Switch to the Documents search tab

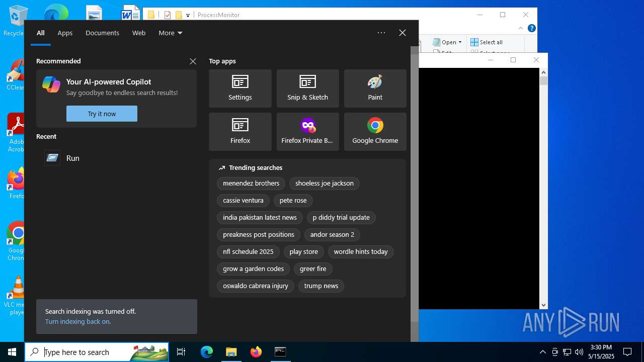pyautogui.click(x=102, y=33)
